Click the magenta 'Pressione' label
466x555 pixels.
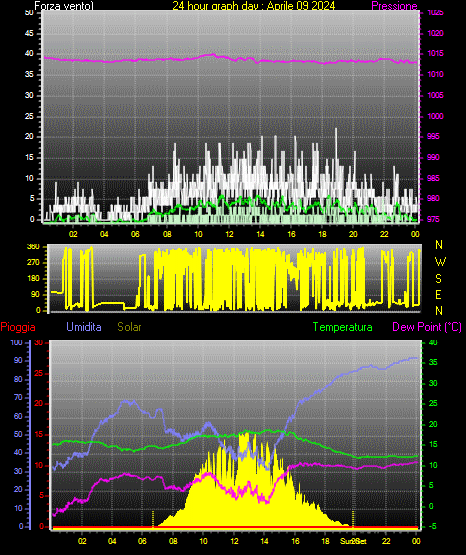[394, 6]
